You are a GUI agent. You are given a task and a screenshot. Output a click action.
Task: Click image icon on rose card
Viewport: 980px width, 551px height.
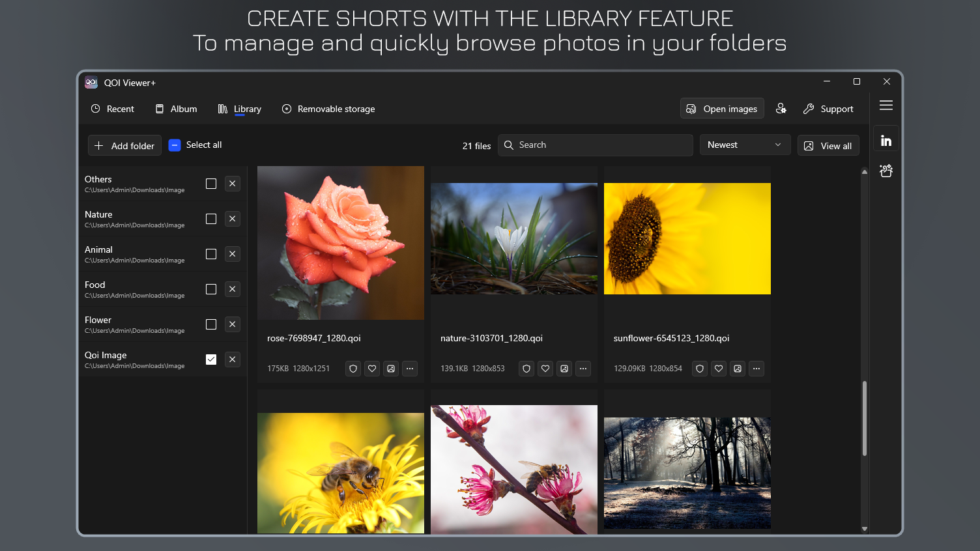391,369
